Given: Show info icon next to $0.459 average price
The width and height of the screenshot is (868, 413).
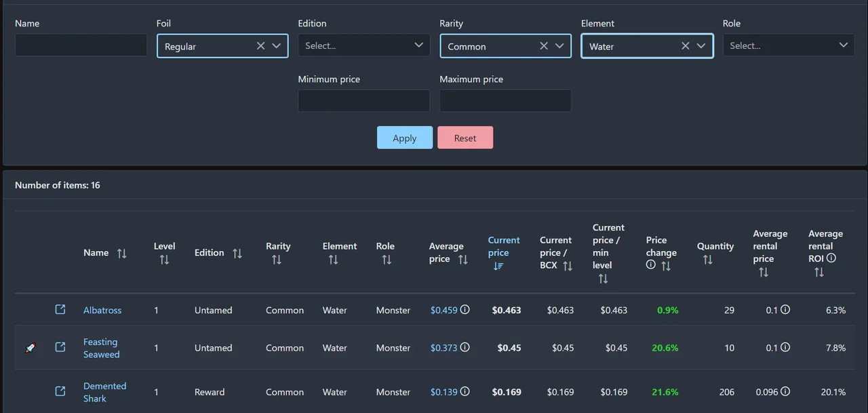Looking at the screenshot, I should tap(465, 309).
